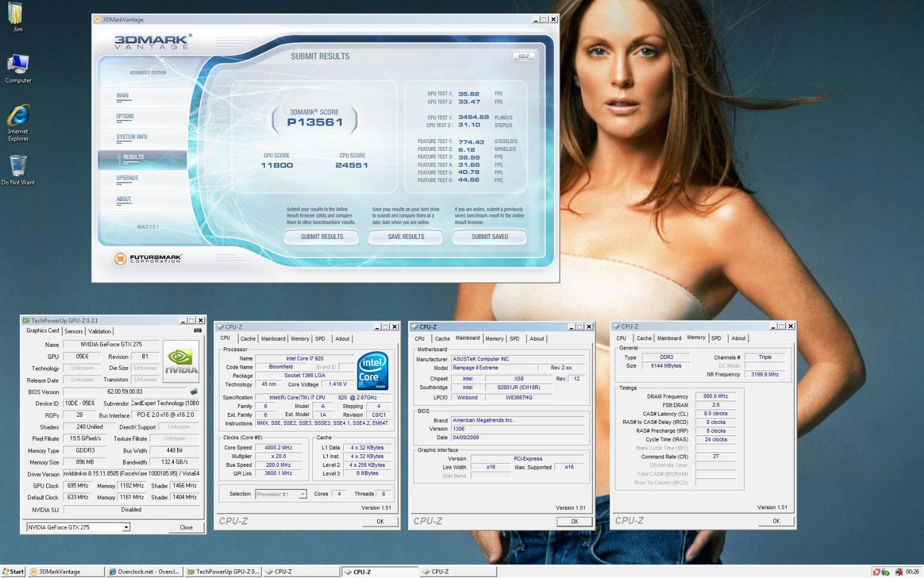The width and height of the screenshot is (924, 578).
Task: Open SPD tab in the CPU-Z Memory window
Action: pyautogui.click(x=716, y=339)
